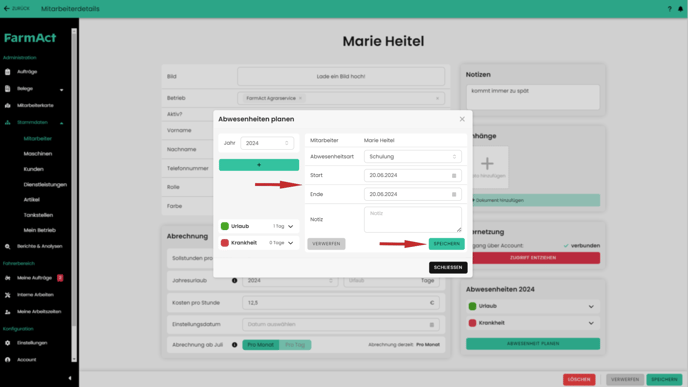Open the Jahr 2024 selector

267,143
